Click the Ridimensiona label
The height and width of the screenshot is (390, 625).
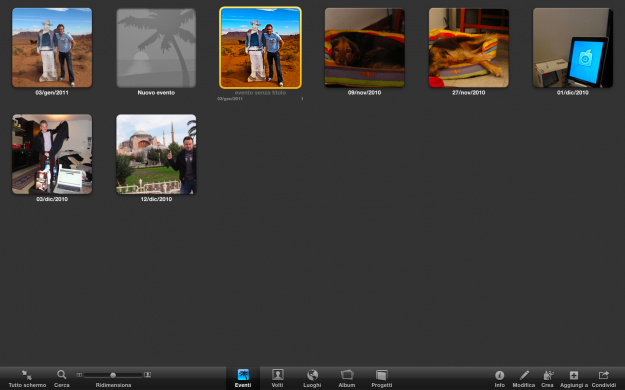[x=113, y=385]
